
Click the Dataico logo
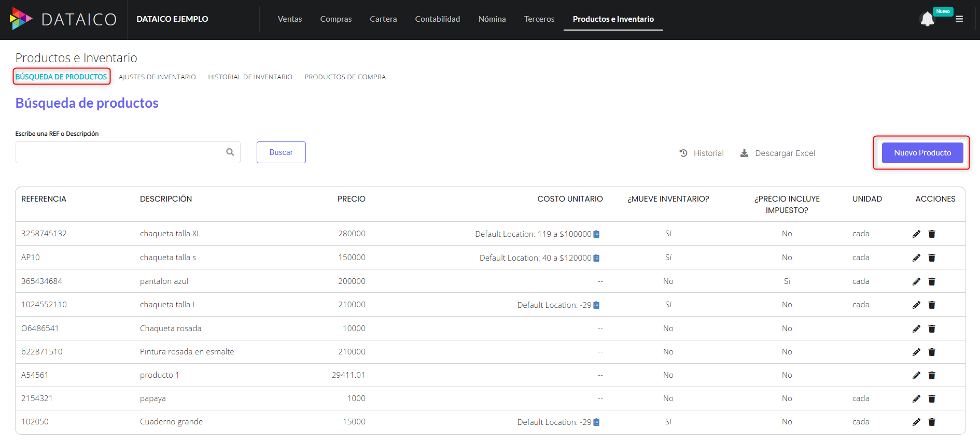click(x=63, y=19)
